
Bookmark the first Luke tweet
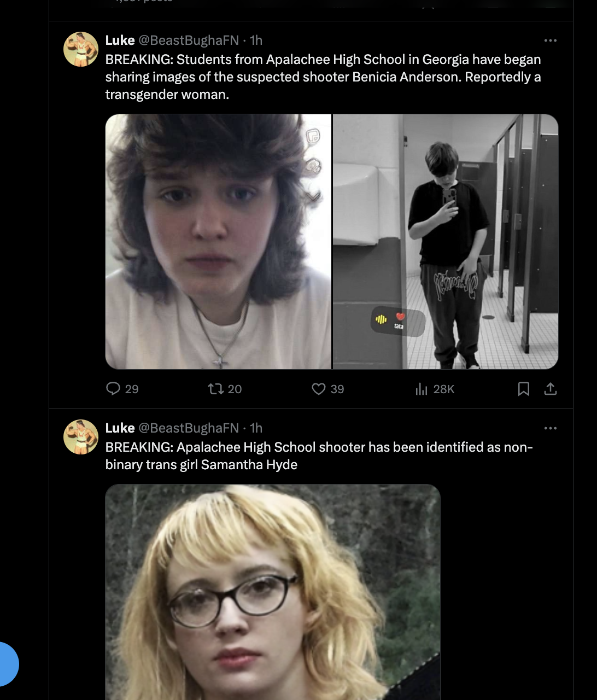[524, 389]
